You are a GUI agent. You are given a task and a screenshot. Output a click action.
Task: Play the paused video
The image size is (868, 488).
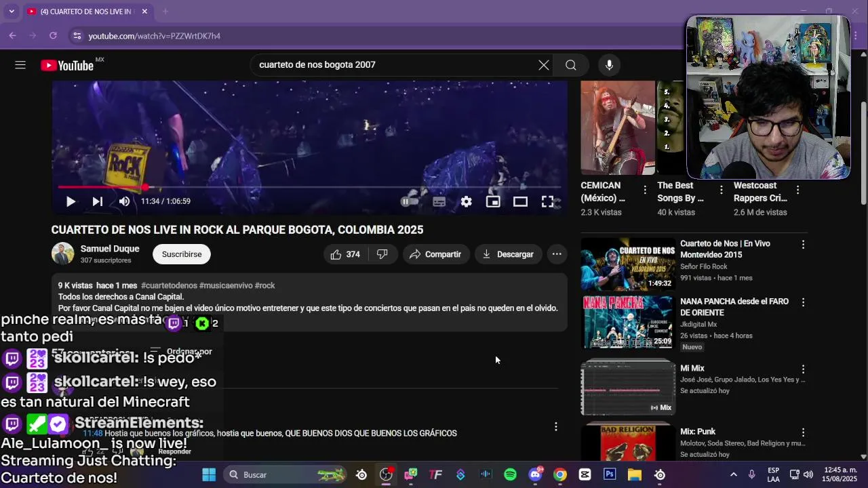pyautogui.click(x=71, y=201)
